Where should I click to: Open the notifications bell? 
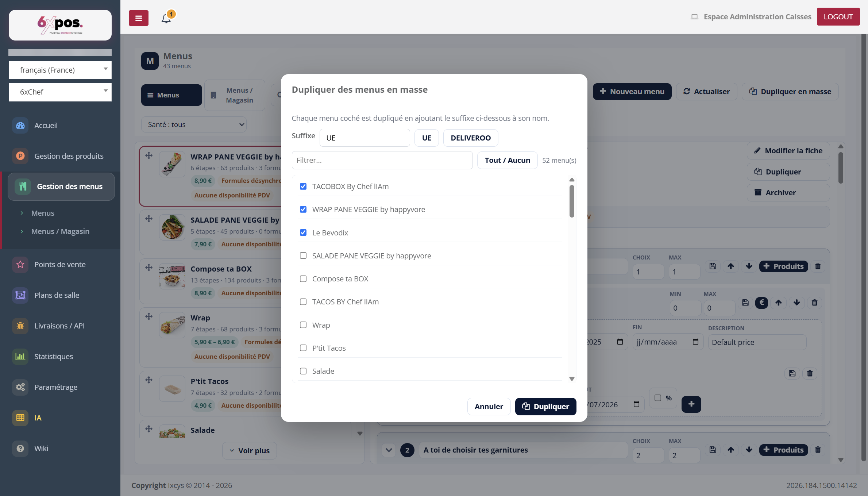tap(166, 18)
